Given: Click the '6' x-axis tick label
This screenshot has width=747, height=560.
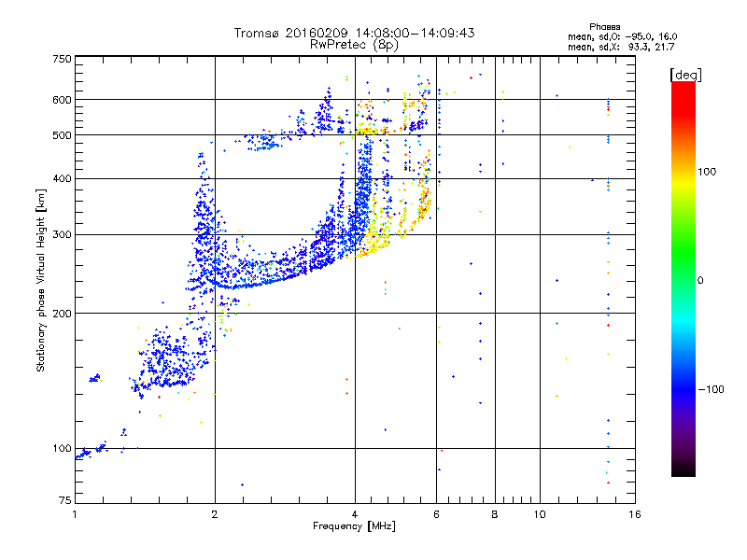Looking at the screenshot, I should tap(436, 514).
